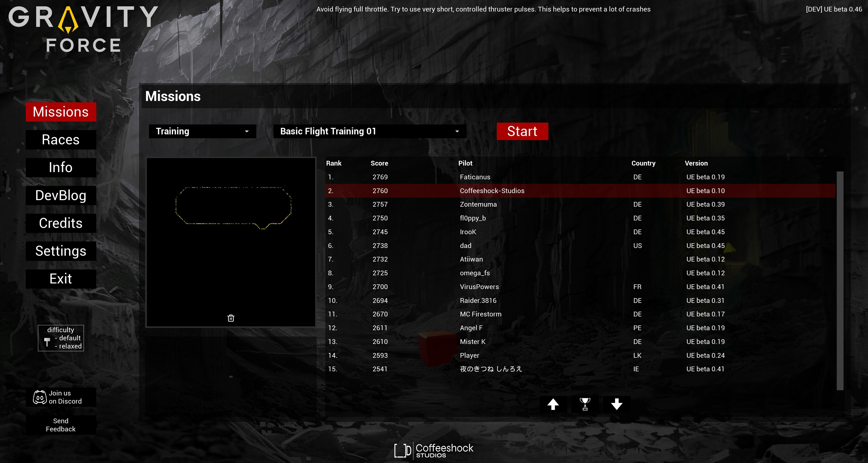Select the Coffeeshock-Studios leaderboard row
This screenshot has height=463, width=868.
tap(580, 191)
